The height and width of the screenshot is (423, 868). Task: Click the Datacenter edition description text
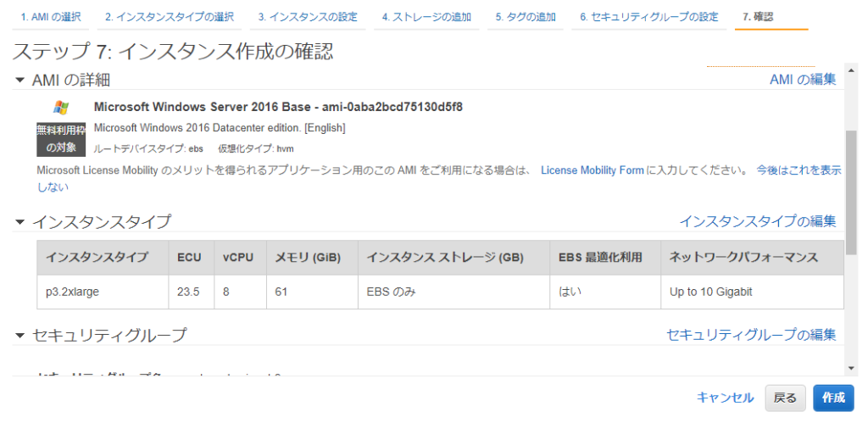click(220, 128)
